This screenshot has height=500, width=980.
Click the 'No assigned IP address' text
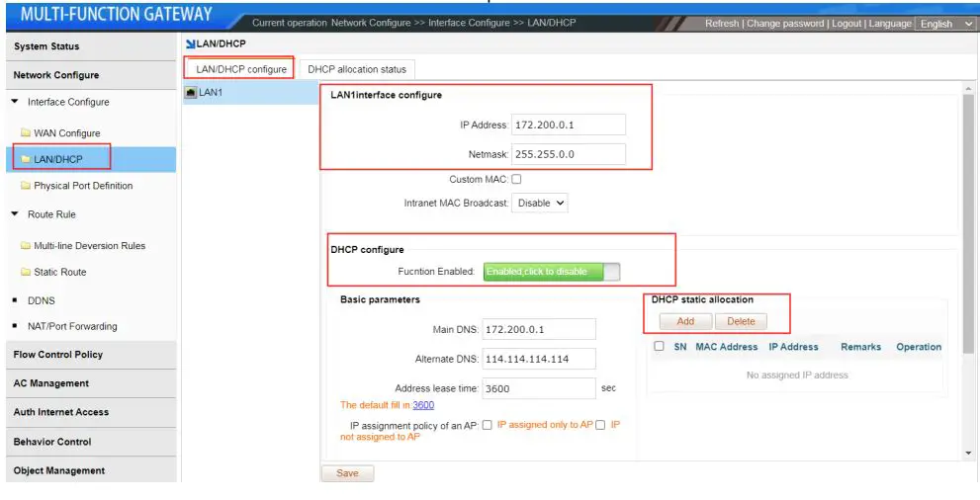797,375
